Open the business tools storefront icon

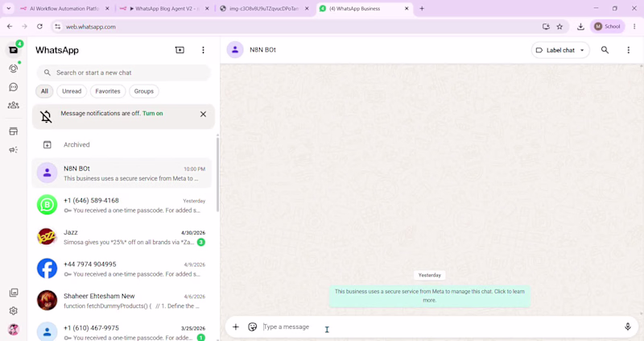pos(14,131)
